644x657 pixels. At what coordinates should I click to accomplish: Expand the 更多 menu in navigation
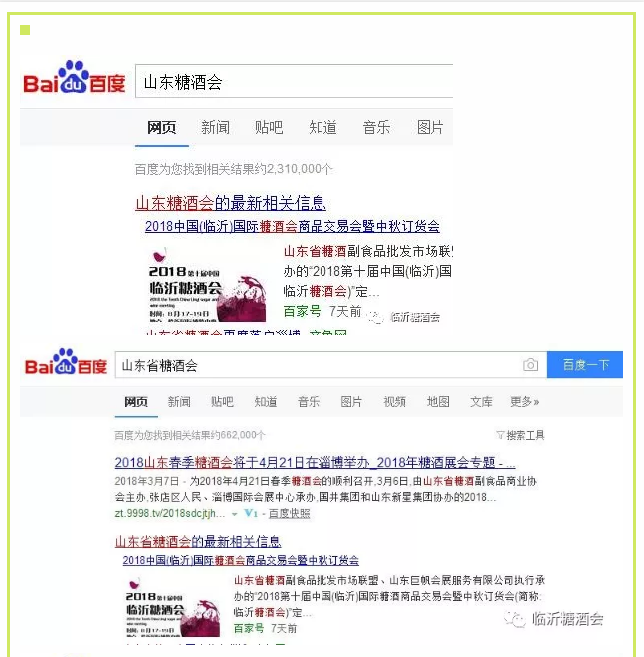[x=524, y=402]
